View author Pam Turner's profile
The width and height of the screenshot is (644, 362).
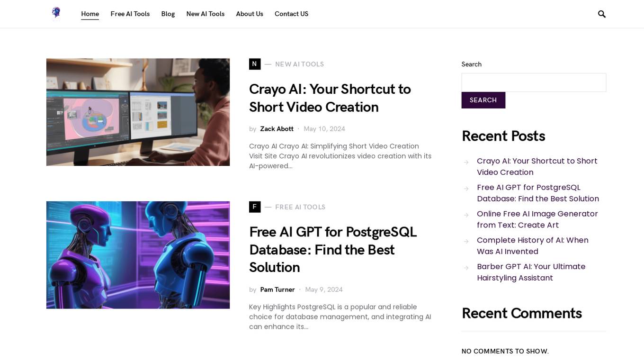pyautogui.click(x=277, y=290)
